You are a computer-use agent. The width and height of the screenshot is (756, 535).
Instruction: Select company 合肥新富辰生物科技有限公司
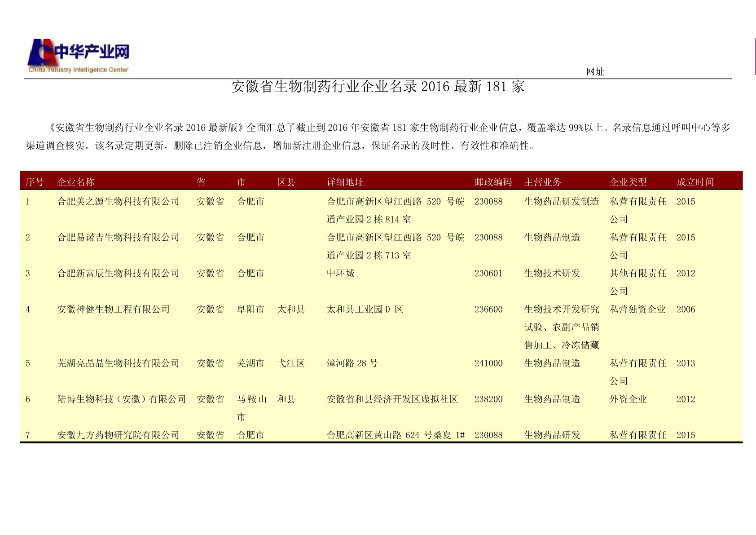pyautogui.click(x=119, y=274)
